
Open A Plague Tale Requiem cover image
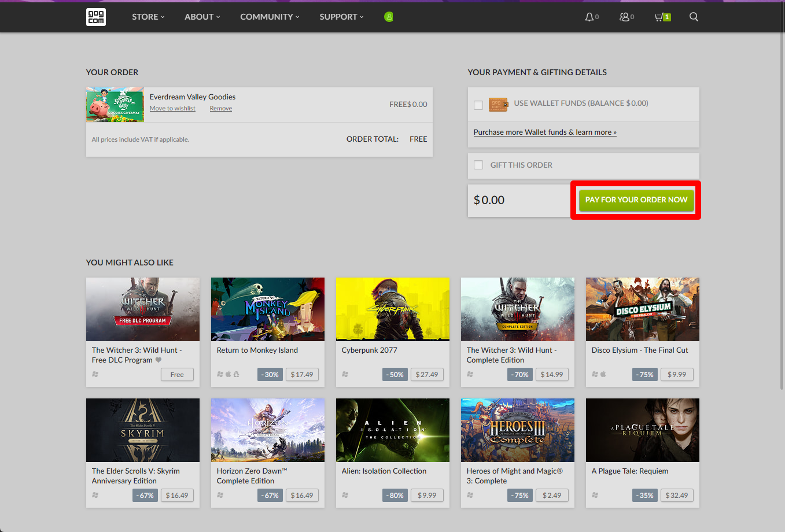643,430
